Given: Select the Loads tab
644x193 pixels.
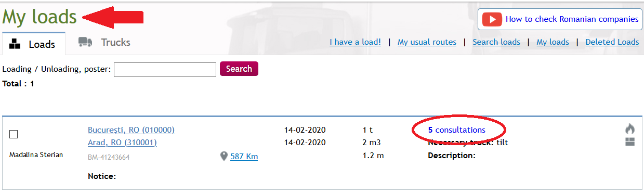Looking at the screenshot, I should (x=33, y=44).
